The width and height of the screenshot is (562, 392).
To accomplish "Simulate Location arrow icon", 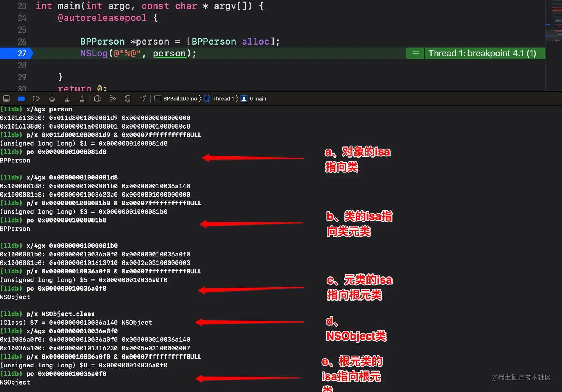I will (x=143, y=98).
